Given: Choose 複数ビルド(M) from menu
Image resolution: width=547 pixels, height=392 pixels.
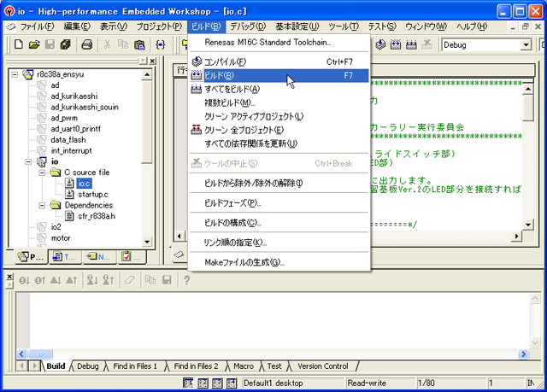Looking at the screenshot, I should (279, 102).
